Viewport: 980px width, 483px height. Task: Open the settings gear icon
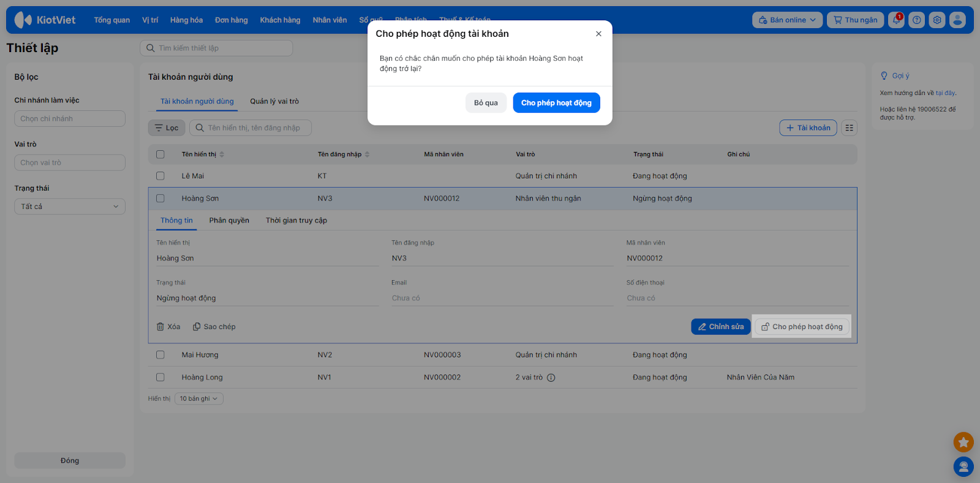pyautogui.click(x=937, y=20)
